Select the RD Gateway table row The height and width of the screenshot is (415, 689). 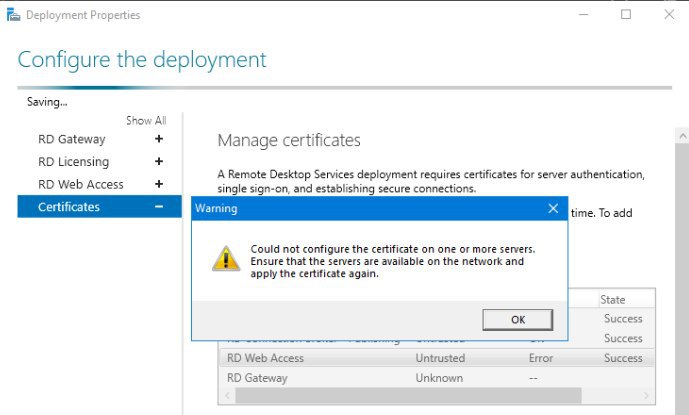pyautogui.click(x=436, y=378)
